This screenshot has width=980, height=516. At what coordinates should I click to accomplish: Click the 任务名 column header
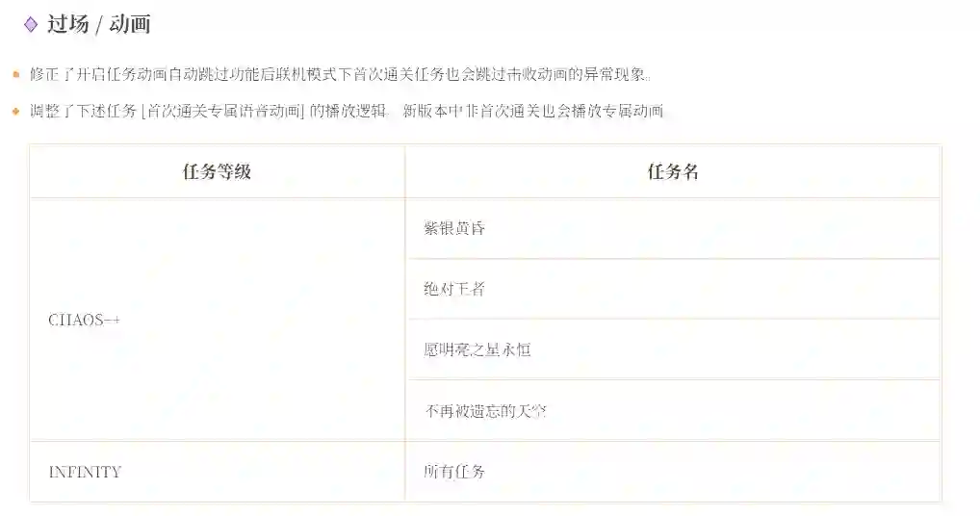click(x=673, y=171)
